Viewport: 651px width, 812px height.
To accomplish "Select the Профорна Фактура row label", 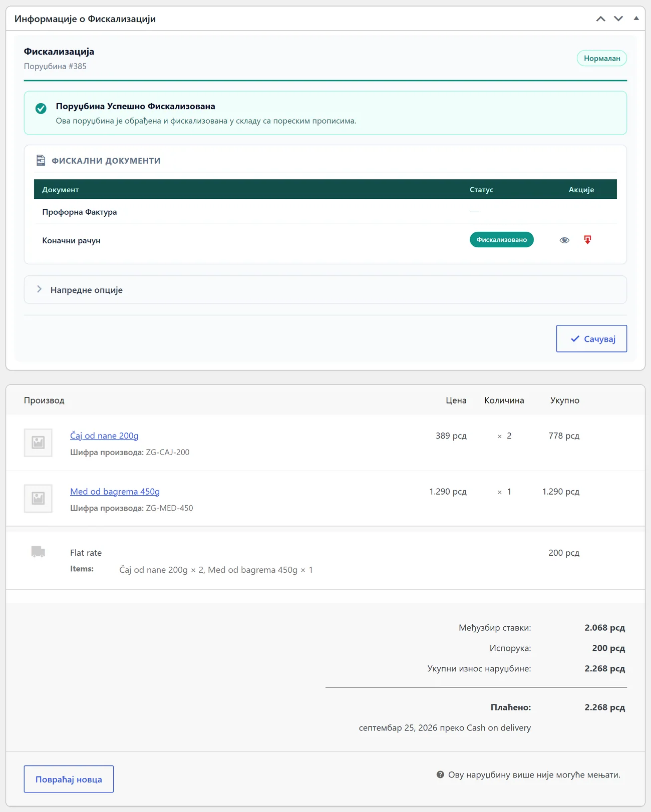I will pos(80,212).
